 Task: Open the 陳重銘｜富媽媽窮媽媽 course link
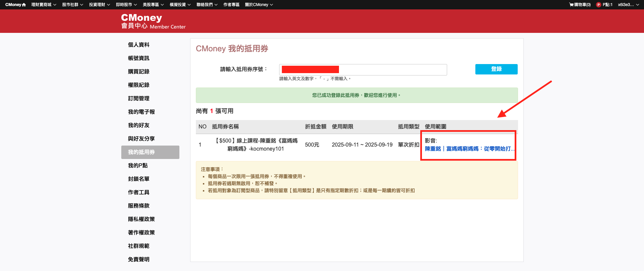tap(469, 149)
